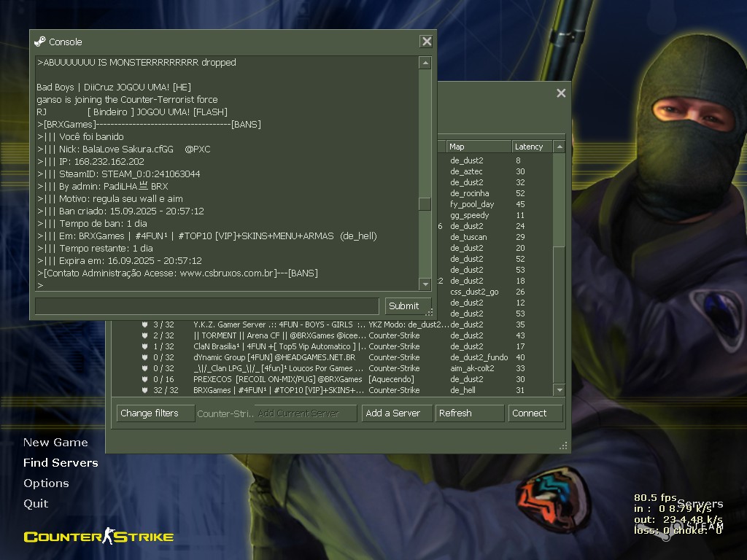Select TORMENT Arena CF server row

tap(333, 335)
